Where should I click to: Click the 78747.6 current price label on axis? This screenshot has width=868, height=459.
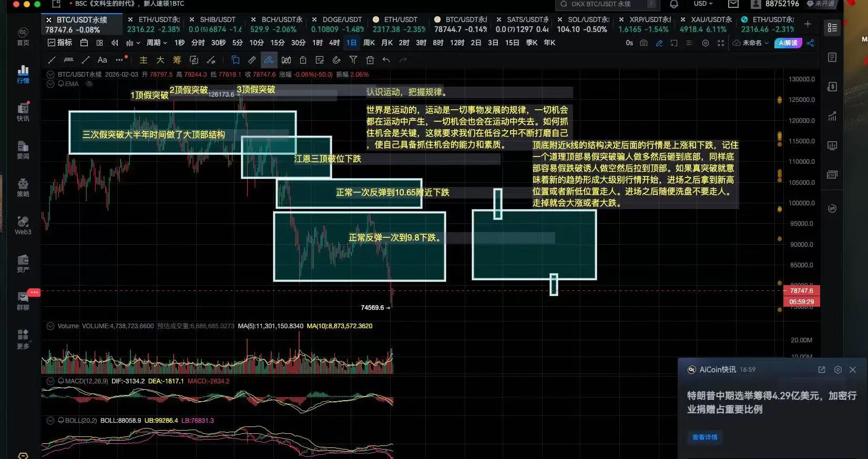(x=801, y=291)
